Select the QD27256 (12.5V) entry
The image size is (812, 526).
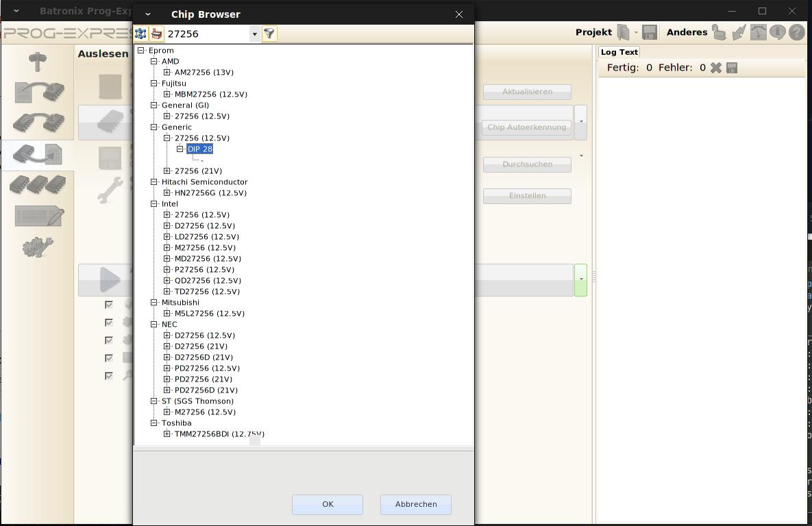click(208, 281)
